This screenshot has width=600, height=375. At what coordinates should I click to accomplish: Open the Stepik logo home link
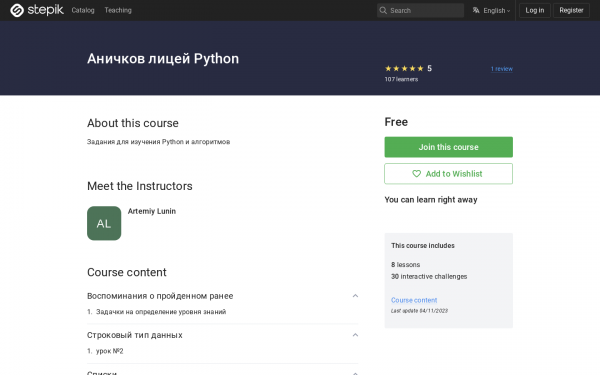click(37, 10)
